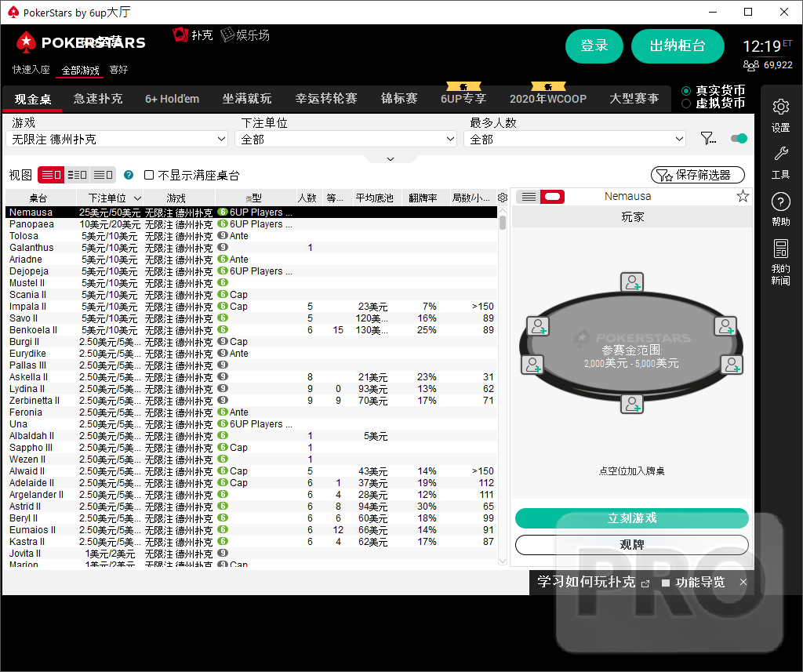803x672 pixels.
Task: Select the first list view layout icon
Action: click(51, 175)
